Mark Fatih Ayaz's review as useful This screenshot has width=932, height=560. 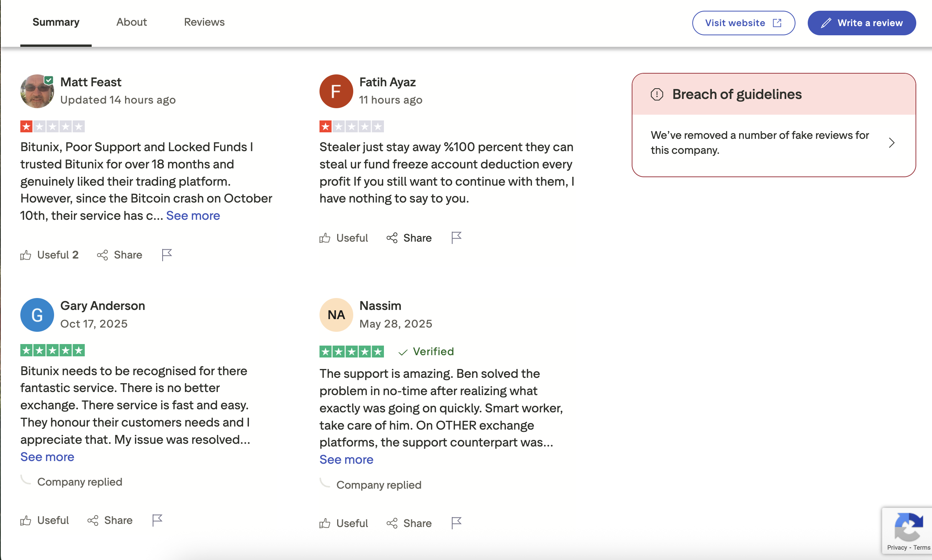[x=344, y=238]
